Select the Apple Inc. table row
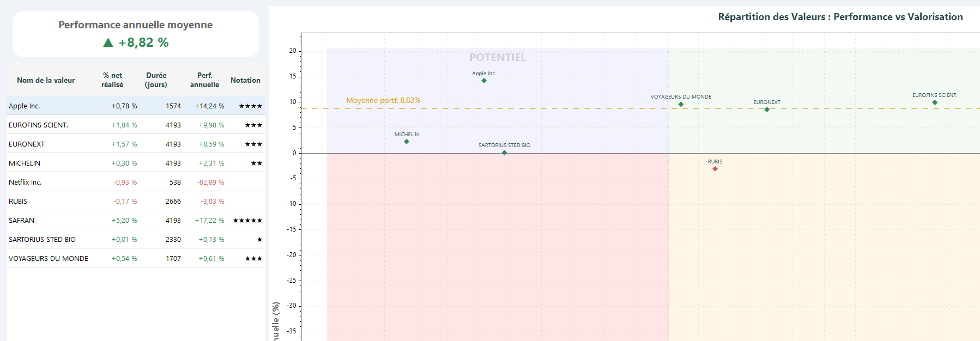The image size is (980, 341). (x=136, y=106)
